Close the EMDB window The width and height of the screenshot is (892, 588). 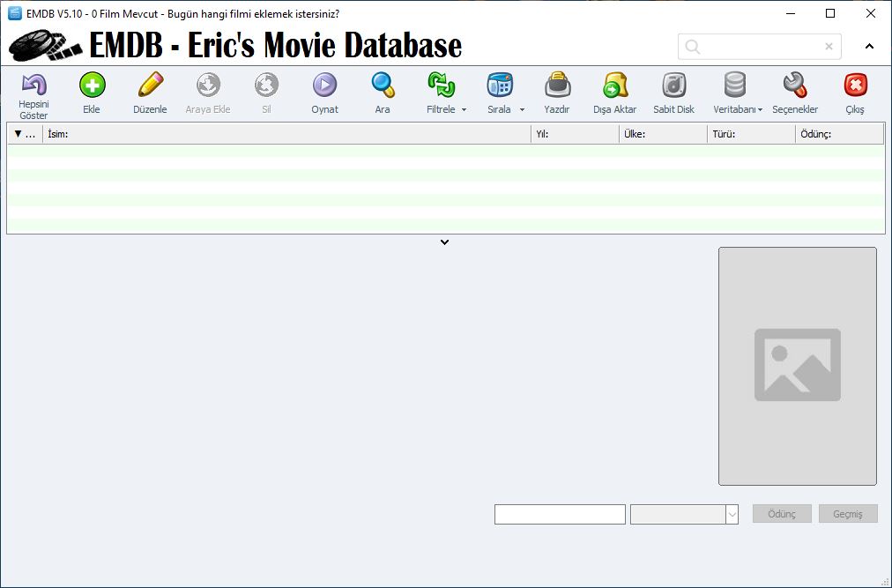tap(870, 13)
